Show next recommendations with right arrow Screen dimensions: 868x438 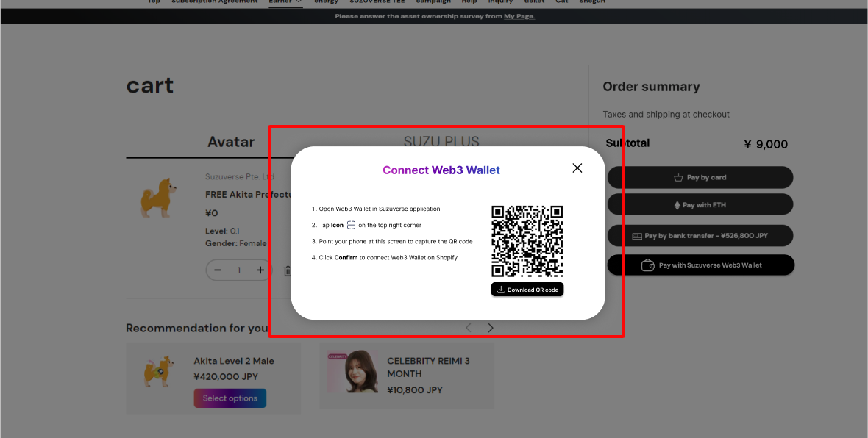pos(491,328)
